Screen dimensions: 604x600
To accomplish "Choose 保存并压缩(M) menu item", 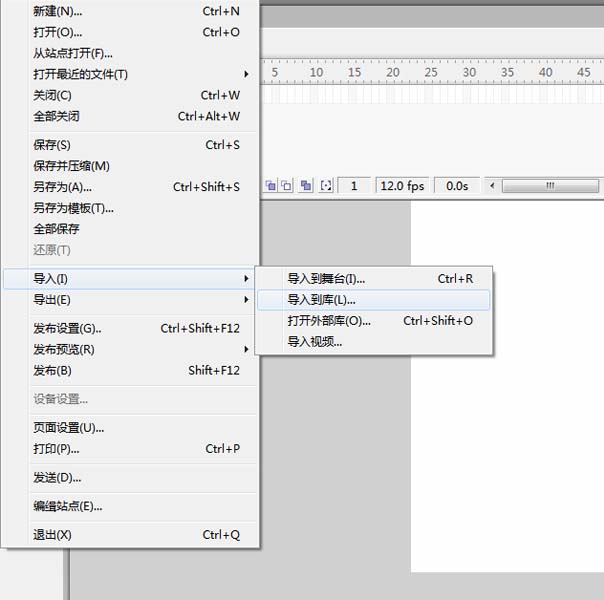I will point(132,166).
